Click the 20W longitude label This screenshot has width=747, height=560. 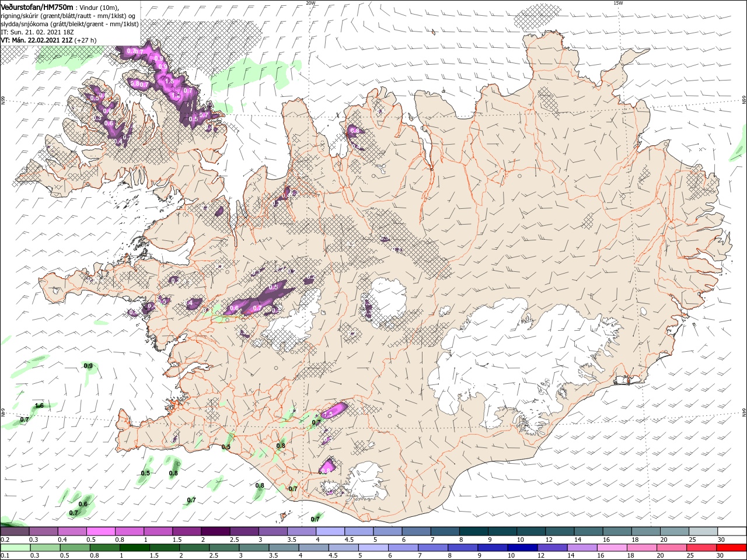[x=310, y=3]
